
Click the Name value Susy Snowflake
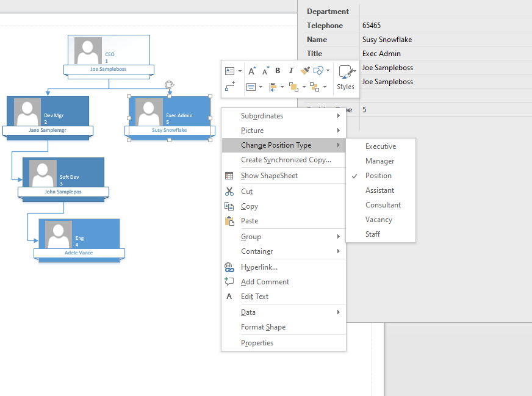tap(445, 40)
